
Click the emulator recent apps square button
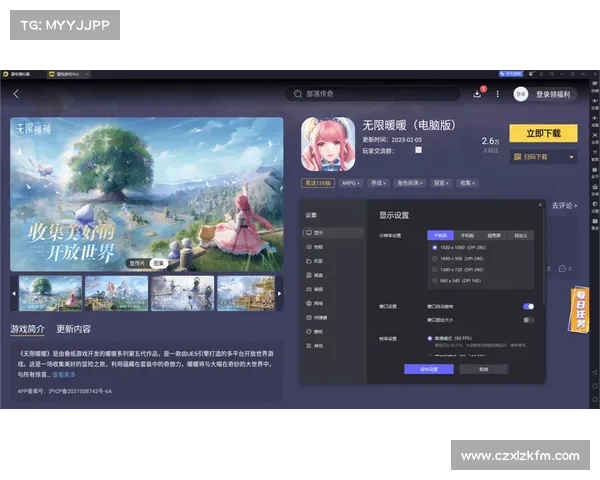coord(595,400)
